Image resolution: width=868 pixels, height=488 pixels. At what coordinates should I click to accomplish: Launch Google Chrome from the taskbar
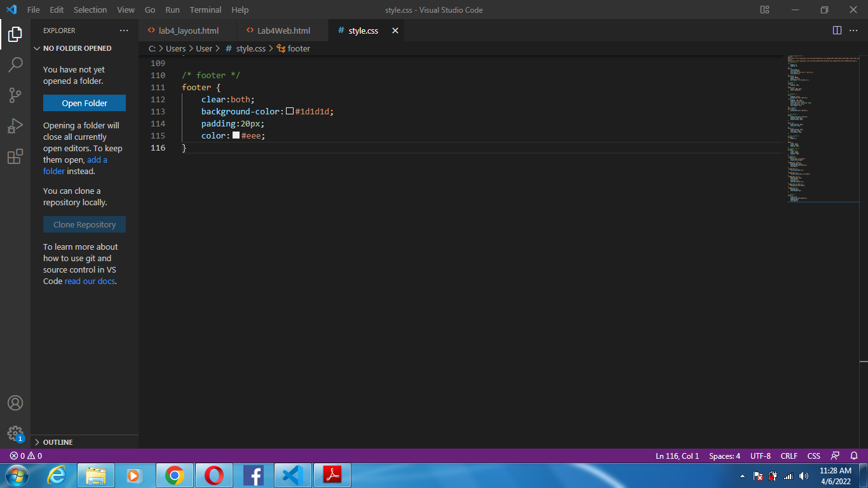coord(175,475)
